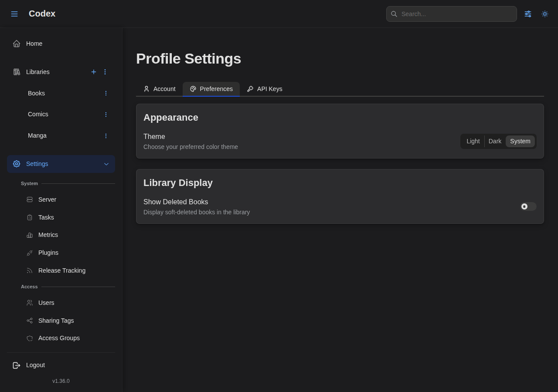The image size is (558, 392).
Task: Click the Account tab person icon
Action: coord(146,89)
